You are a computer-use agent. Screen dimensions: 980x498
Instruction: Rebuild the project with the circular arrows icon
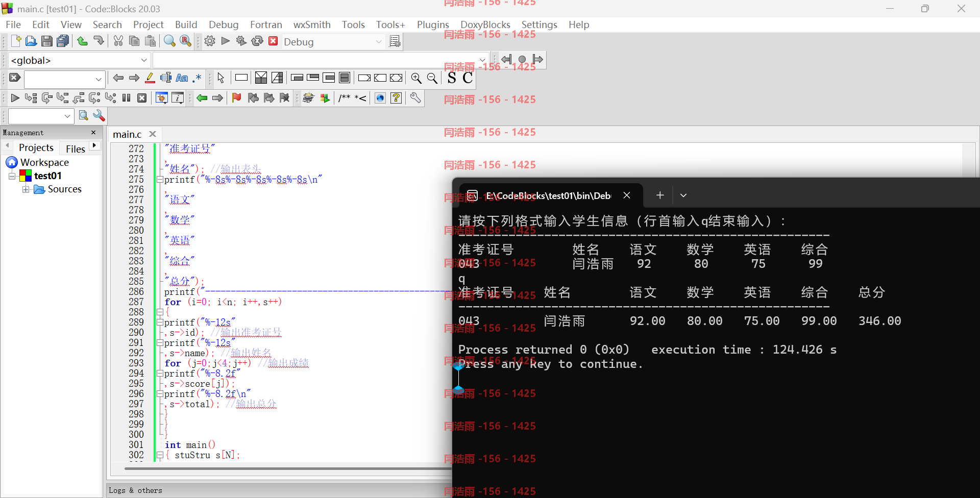click(x=257, y=41)
